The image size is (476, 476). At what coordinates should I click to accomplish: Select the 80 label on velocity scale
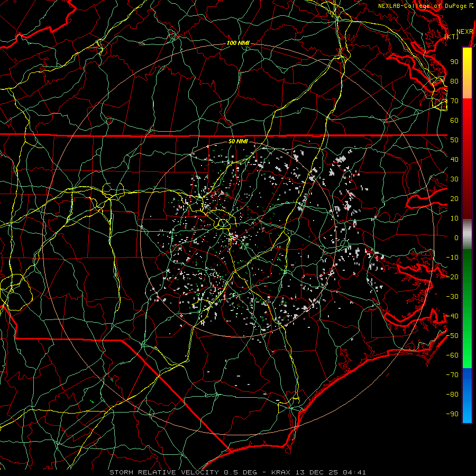point(454,81)
